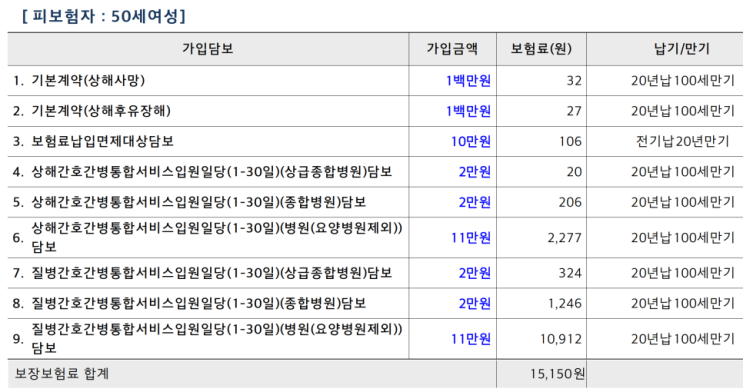Select premium value '2,277'
Viewport: 743px width, 392px height.
click(x=564, y=237)
